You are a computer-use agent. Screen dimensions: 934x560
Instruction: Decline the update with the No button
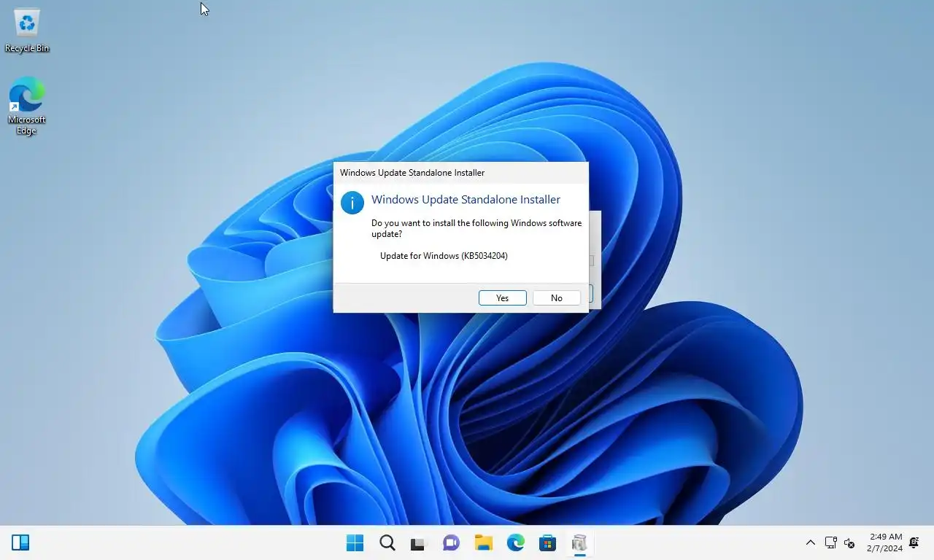557,297
